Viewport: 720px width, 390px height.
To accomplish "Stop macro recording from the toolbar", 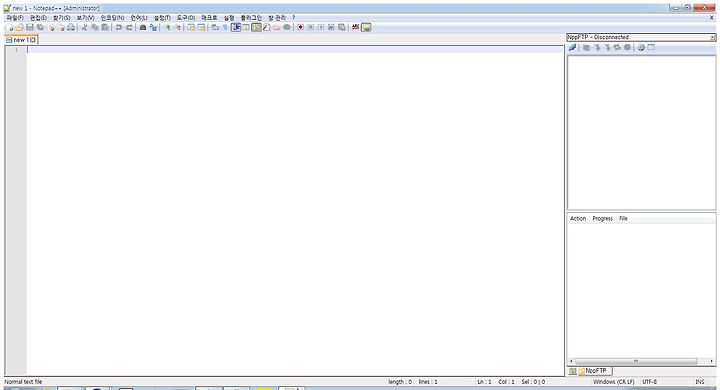I will click(x=311, y=28).
